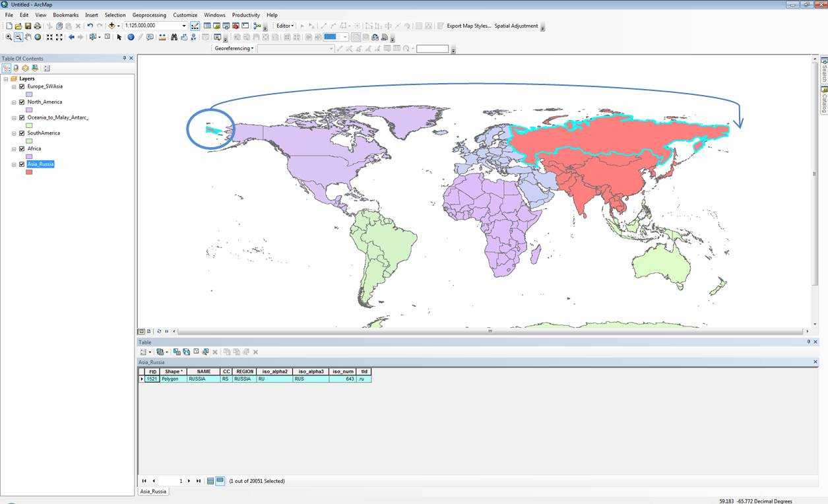Screen dimensions: 828x504
Task: Click the Add Data button icon
Action: coord(112,26)
